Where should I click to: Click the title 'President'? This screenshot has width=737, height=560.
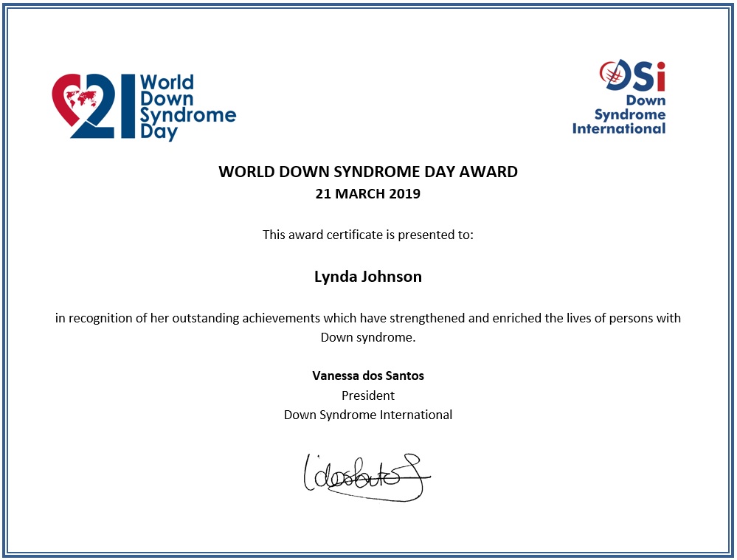(x=368, y=395)
